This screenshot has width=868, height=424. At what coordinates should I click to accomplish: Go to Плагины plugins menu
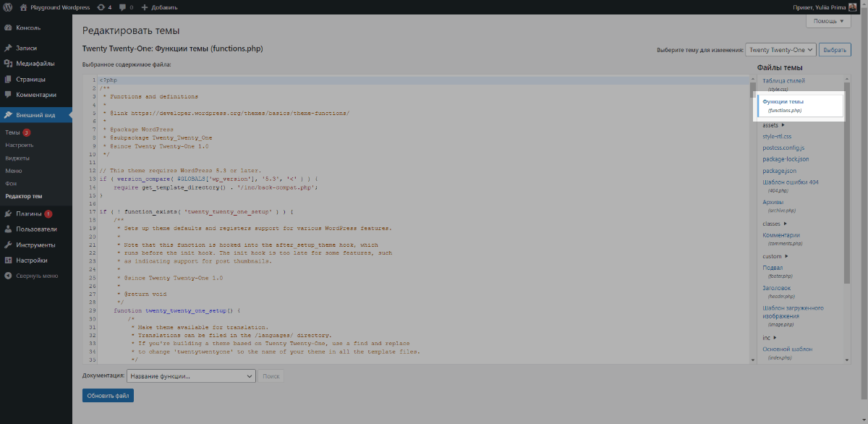coord(29,214)
